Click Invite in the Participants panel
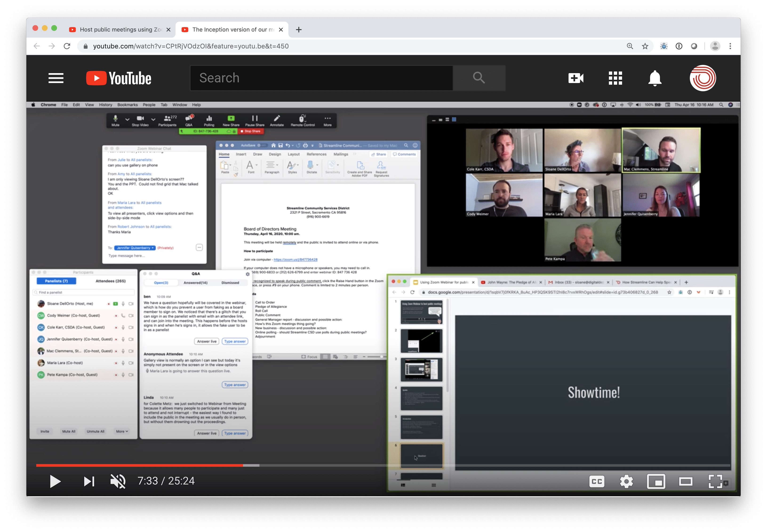This screenshot has width=767, height=532. [45, 431]
